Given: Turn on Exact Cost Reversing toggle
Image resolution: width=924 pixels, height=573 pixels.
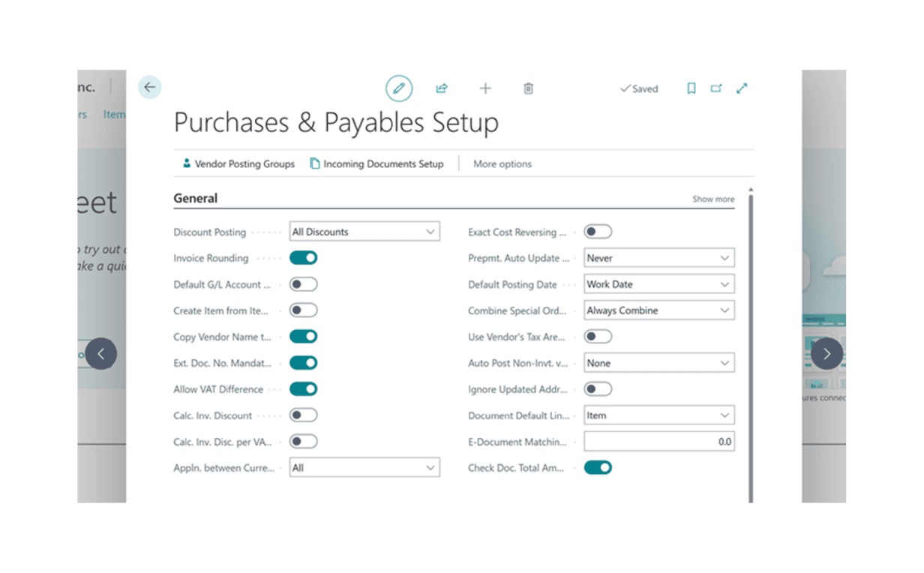Looking at the screenshot, I should point(598,232).
